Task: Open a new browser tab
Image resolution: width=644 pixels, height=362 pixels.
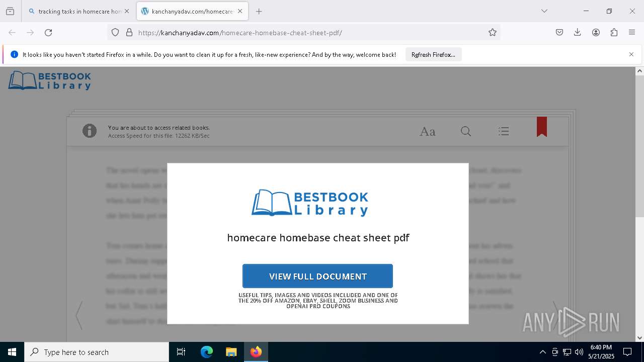Action: pos(259,11)
